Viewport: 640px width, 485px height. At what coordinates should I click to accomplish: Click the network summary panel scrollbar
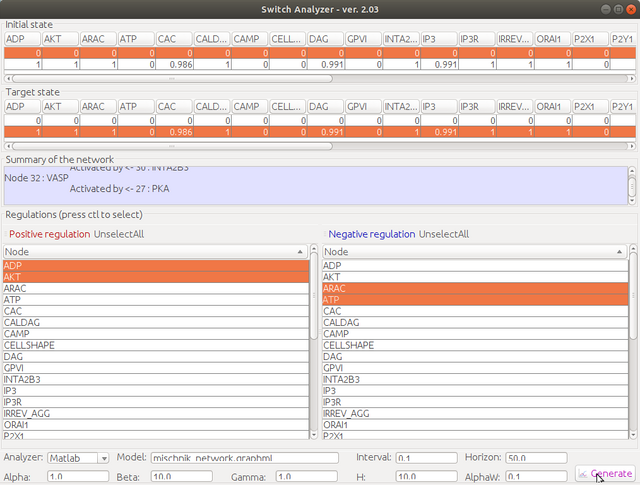click(x=631, y=184)
